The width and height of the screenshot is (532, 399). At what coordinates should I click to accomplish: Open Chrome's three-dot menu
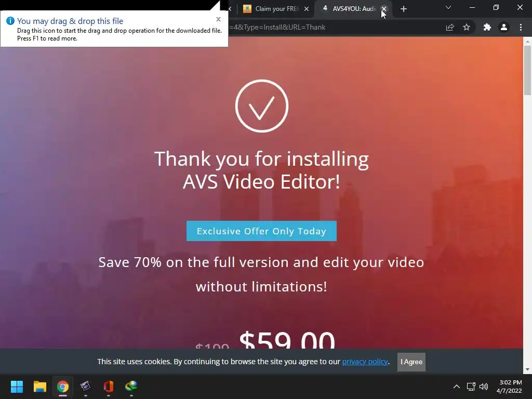(521, 27)
